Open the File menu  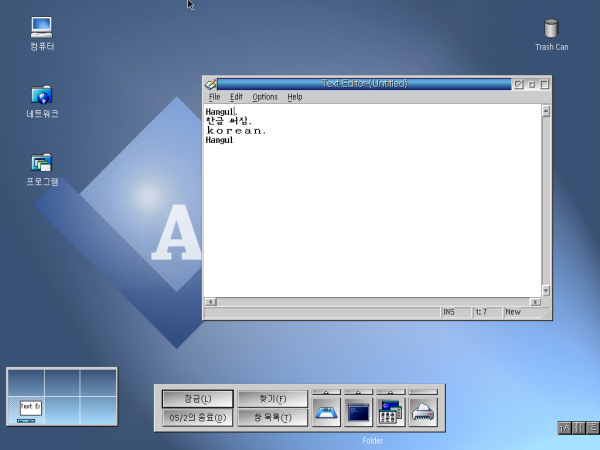(215, 97)
